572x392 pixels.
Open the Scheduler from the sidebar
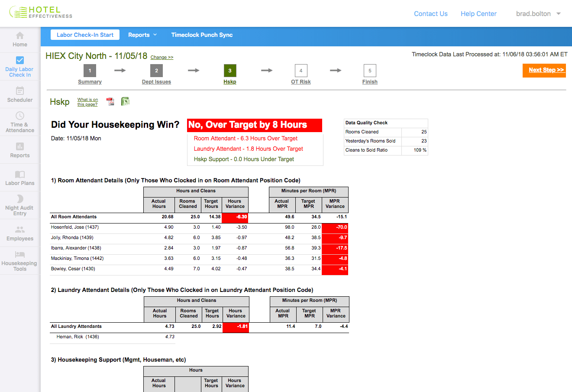pyautogui.click(x=19, y=94)
